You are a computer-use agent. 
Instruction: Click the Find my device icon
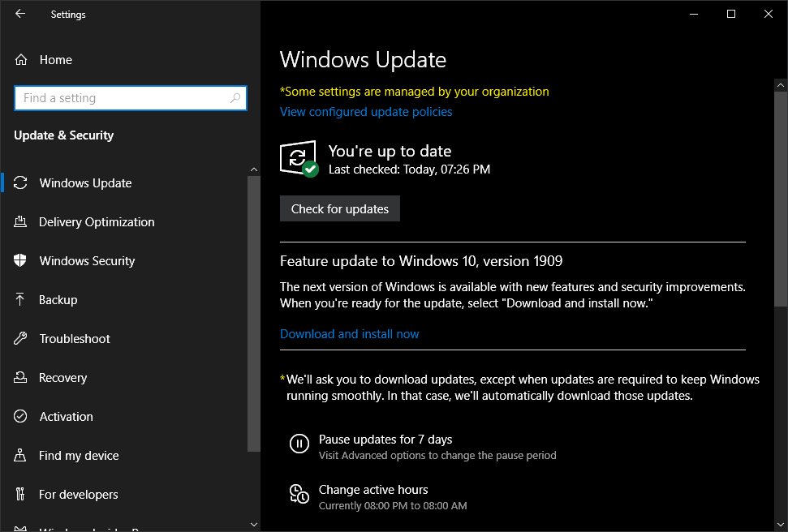coord(22,455)
